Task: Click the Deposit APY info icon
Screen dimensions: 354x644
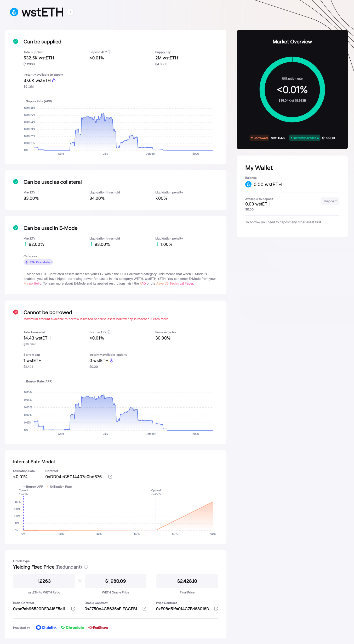Action: coord(110,52)
